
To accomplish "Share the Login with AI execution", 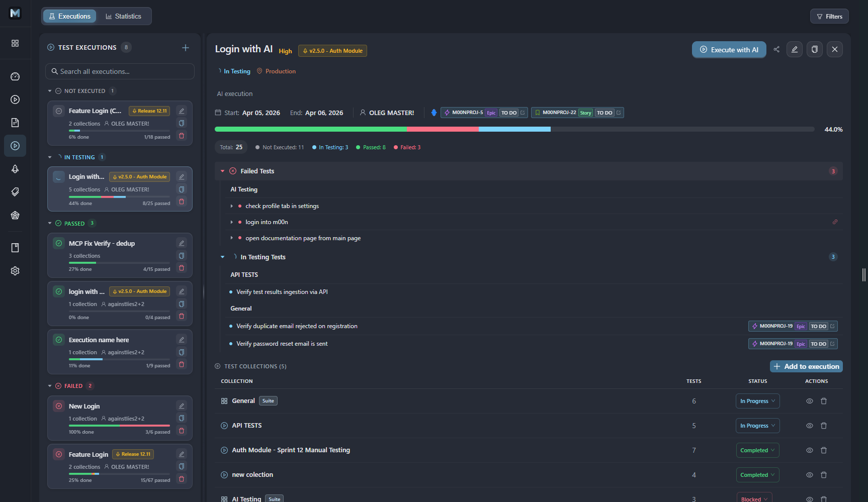I will point(776,49).
